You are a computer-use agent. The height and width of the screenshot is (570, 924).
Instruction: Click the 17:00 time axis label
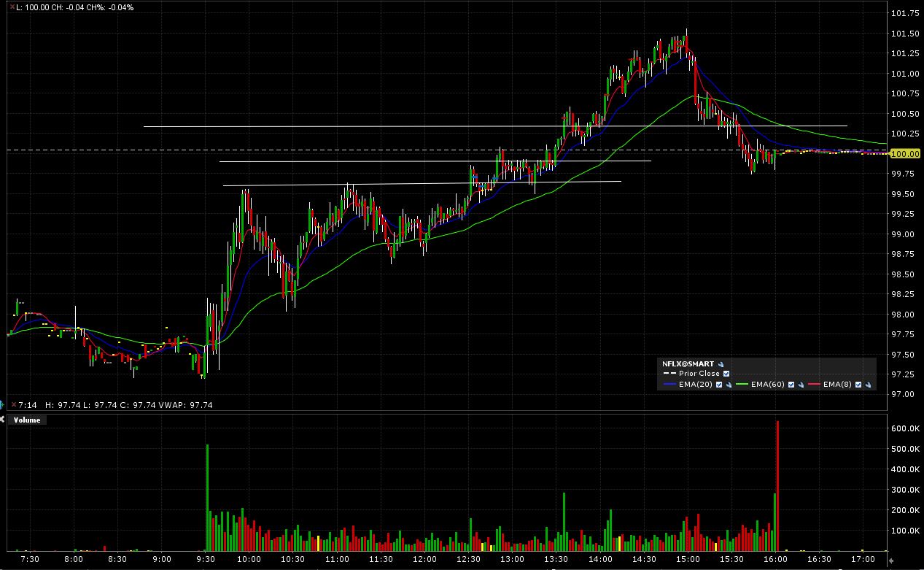pos(863,560)
